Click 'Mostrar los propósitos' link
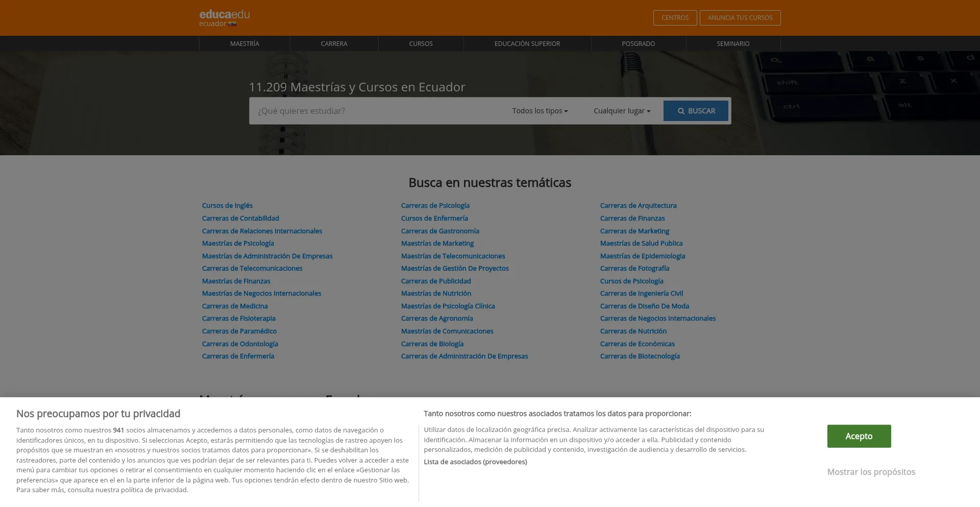Screen dimensions: 980x507 [x=871, y=472]
